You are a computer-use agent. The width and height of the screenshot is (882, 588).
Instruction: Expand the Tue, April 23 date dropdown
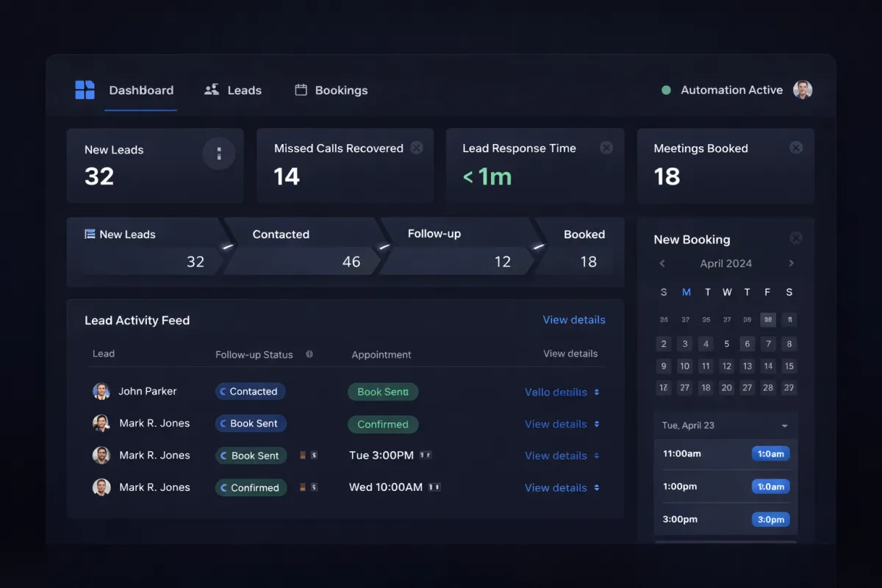point(784,426)
